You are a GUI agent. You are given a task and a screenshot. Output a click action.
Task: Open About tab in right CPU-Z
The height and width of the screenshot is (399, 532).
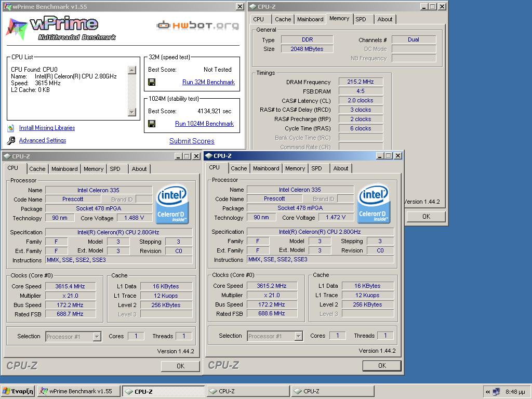coord(341,168)
